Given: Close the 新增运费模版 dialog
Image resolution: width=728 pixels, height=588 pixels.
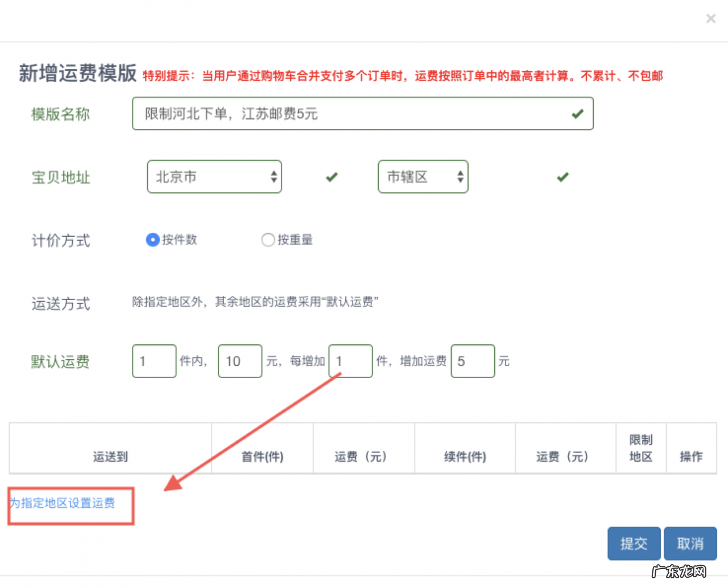Looking at the screenshot, I should pyautogui.click(x=710, y=18).
